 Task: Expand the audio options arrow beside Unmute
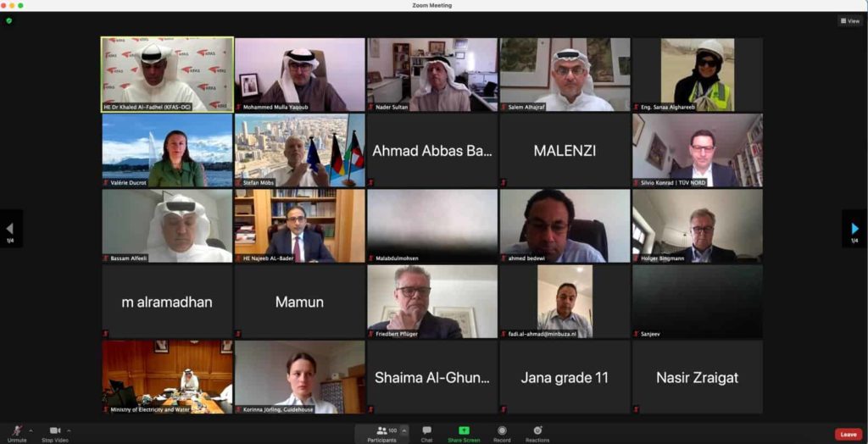click(31, 430)
